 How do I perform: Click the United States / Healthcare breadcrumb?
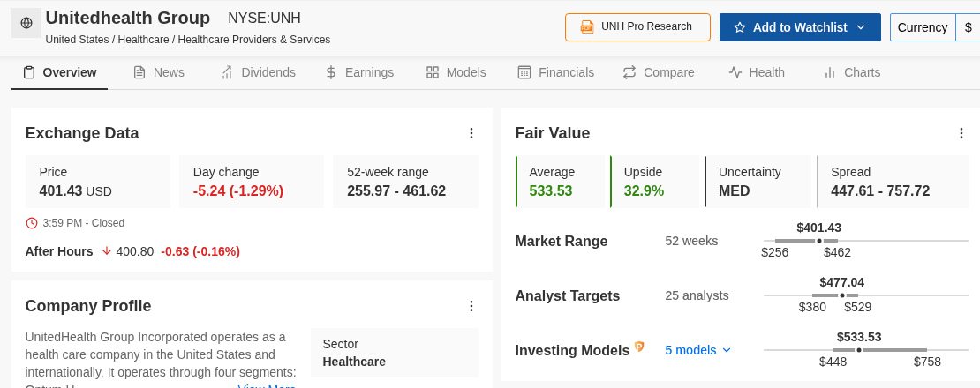(x=188, y=40)
